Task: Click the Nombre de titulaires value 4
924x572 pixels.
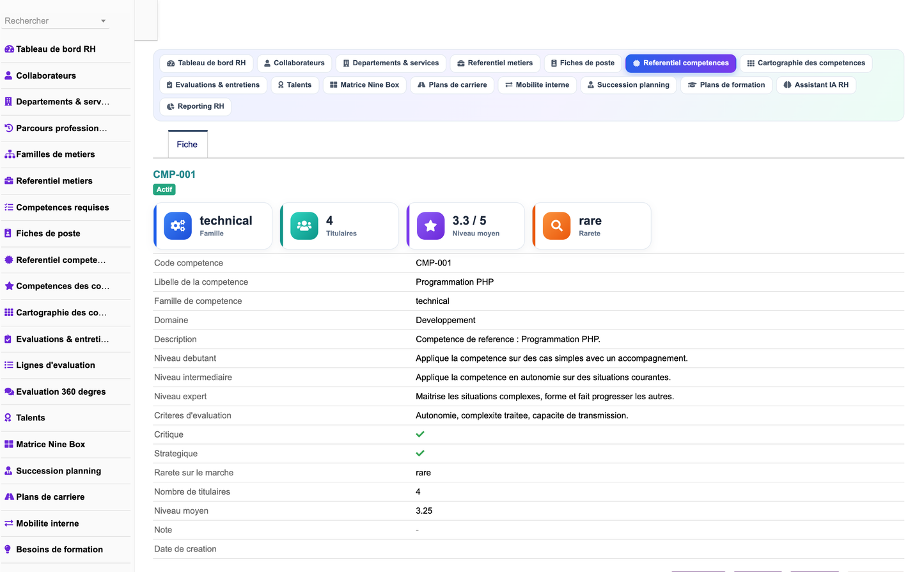Action: (418, 492)
